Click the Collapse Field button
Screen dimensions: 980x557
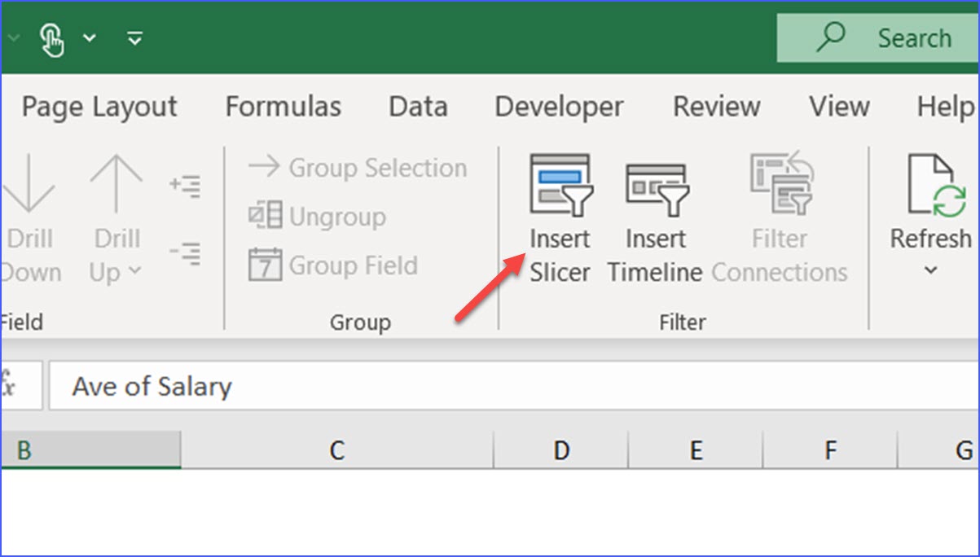pyautogui.click(x=186, y=253)
